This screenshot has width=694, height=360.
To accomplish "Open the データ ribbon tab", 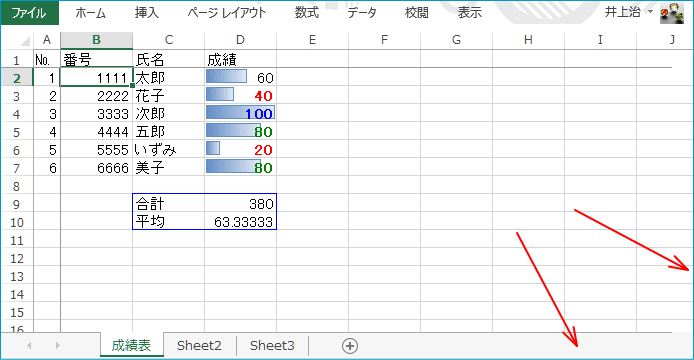I will point(362,13).
